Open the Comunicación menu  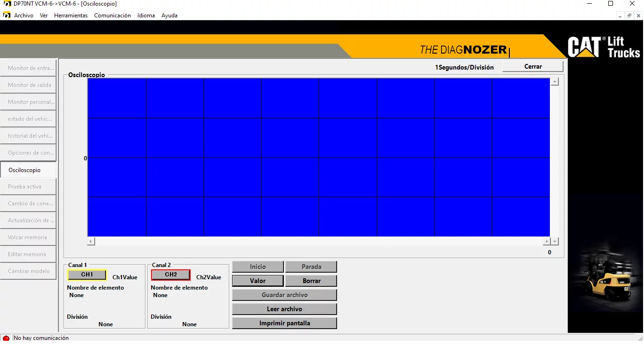pyautogui.click(x=113, y=15)
